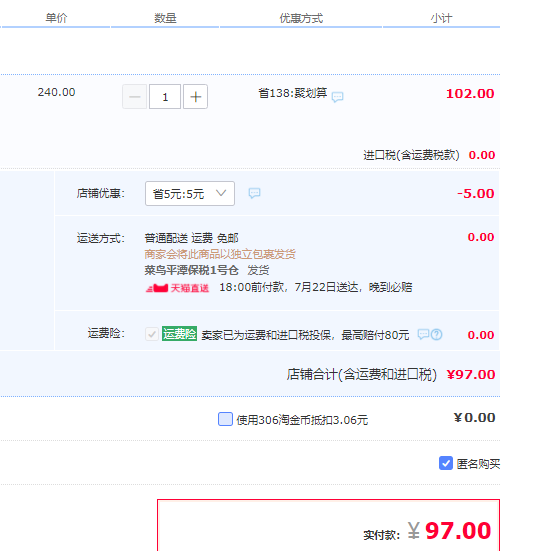Screen dimensions: 558x551
Task: Click the 省138:聚划算 promotion text
Action: coord(293,93)
